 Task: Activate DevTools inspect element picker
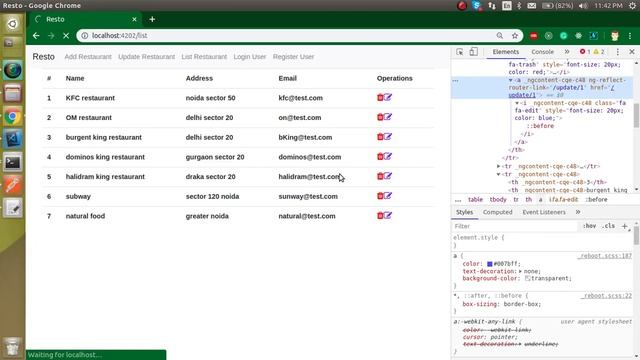(460, 52)
